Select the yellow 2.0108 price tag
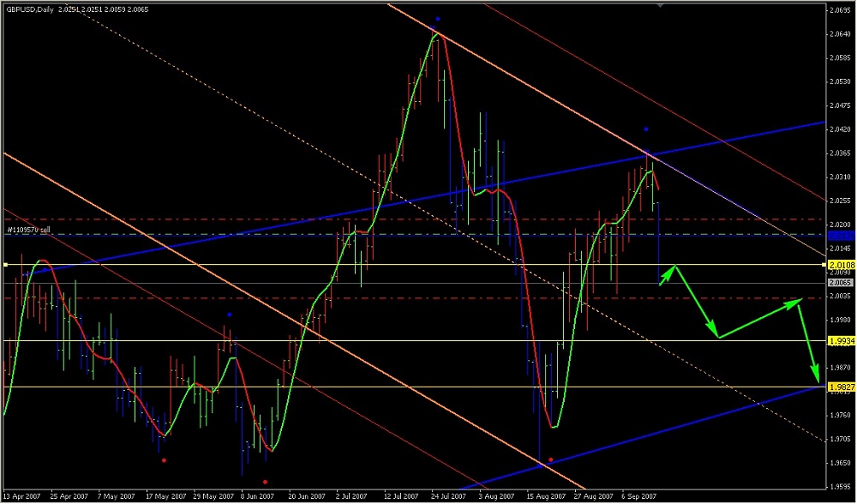The height and width of the screenshot is (504, 857). click(842, 265)
